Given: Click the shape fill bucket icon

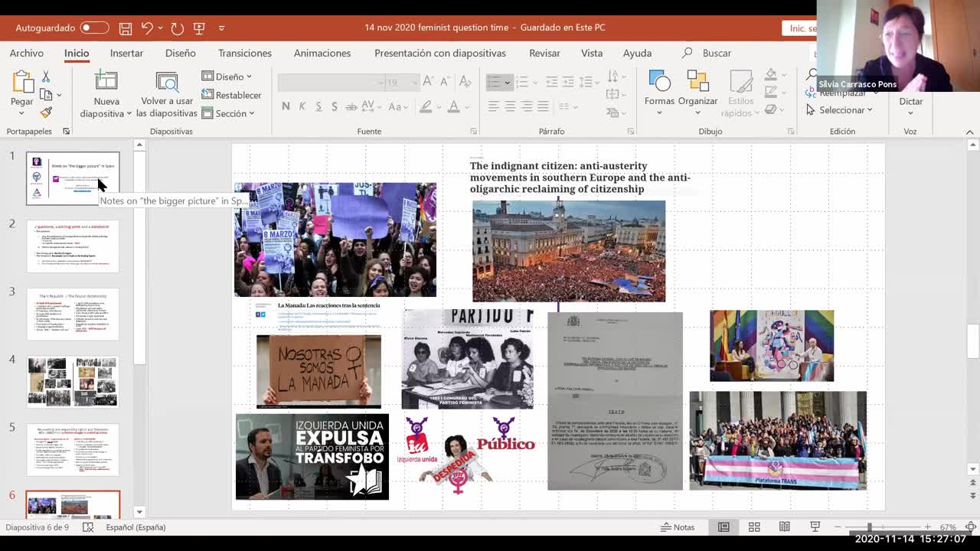Looking at the screenshot, I should (771, 76).
